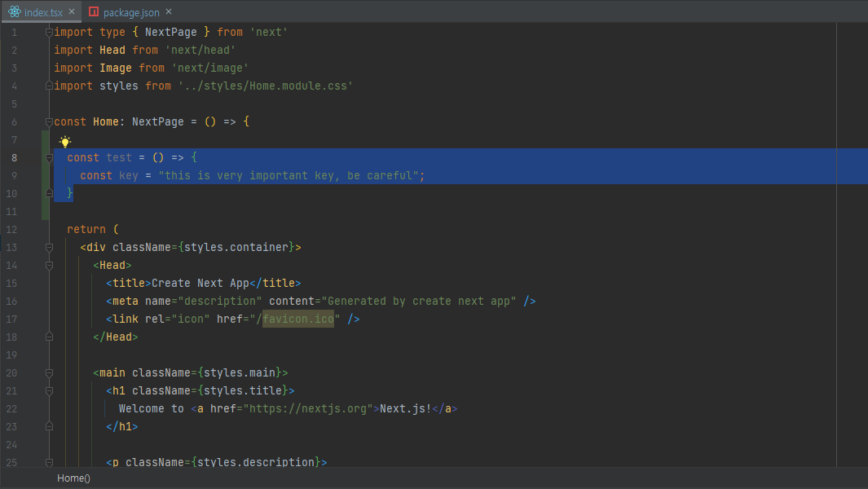Close the index.tsx tab
The image size is (868, 489).
[x=72, y=12]
